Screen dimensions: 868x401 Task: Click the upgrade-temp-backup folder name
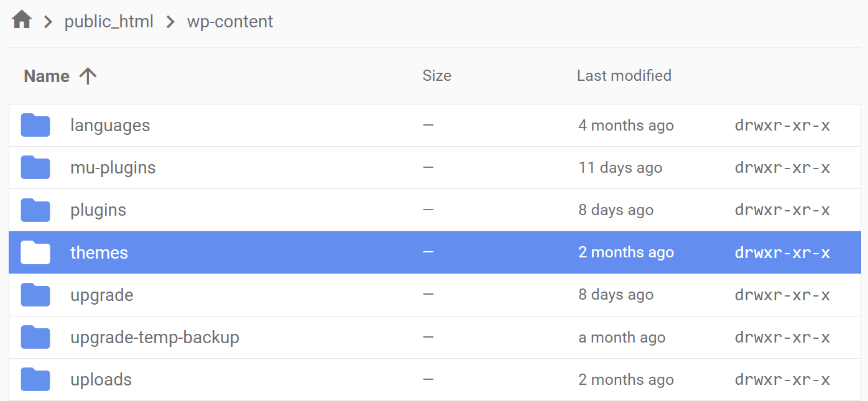pyautogui.click(x=154, y=337)
